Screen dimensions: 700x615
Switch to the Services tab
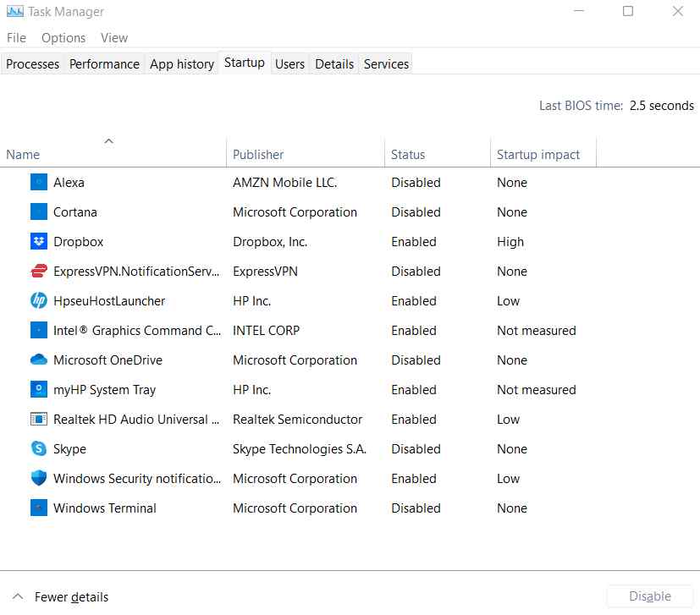pyautogui.click(x=386, y=63)
